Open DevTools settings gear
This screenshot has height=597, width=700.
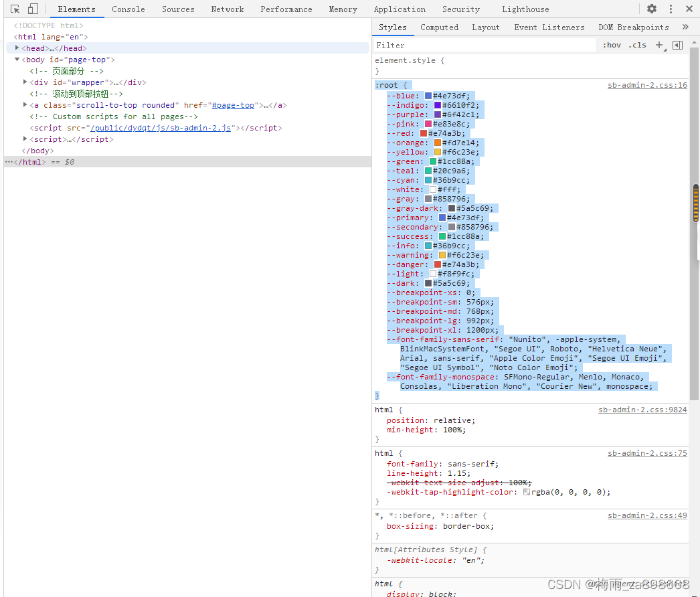pos(652,9)
